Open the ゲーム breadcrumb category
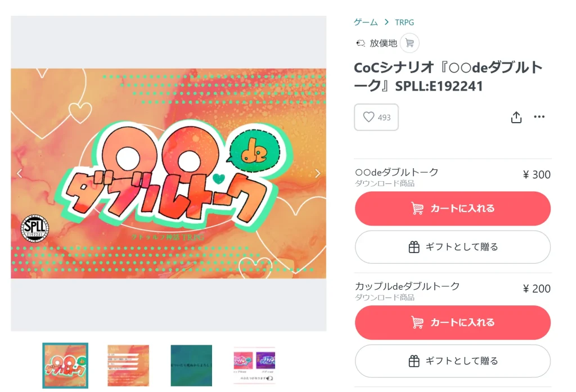 366,22
